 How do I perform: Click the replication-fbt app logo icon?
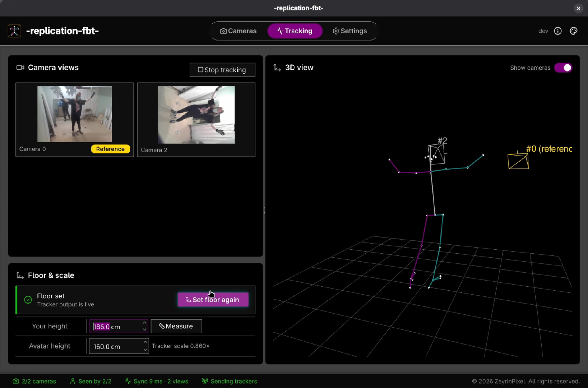coord(14,31)
